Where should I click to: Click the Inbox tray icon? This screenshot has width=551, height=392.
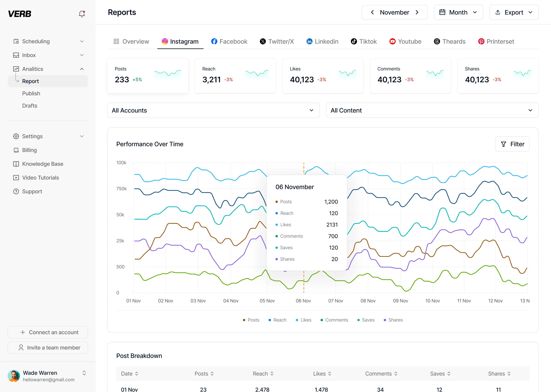[16, 55]
